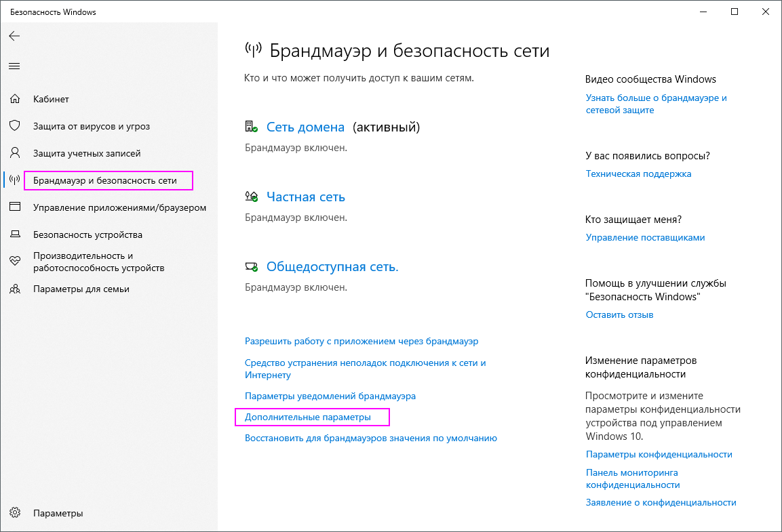Click the family options people icon

(15, 289)
